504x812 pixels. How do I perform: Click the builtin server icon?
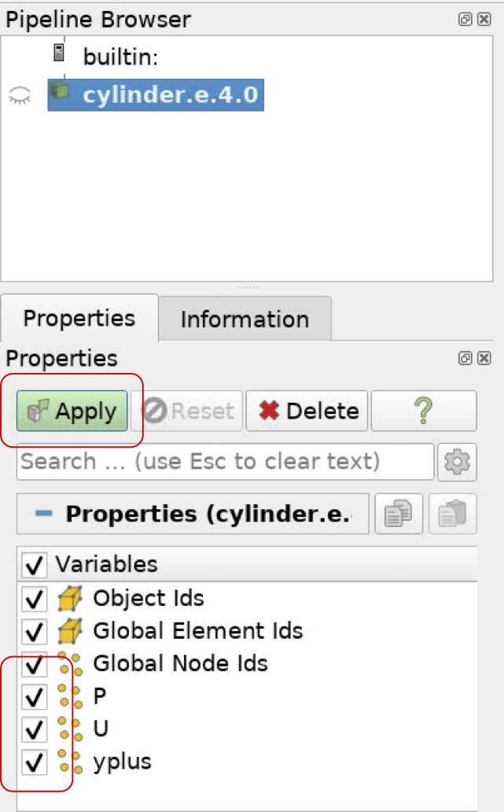[58, 54]
